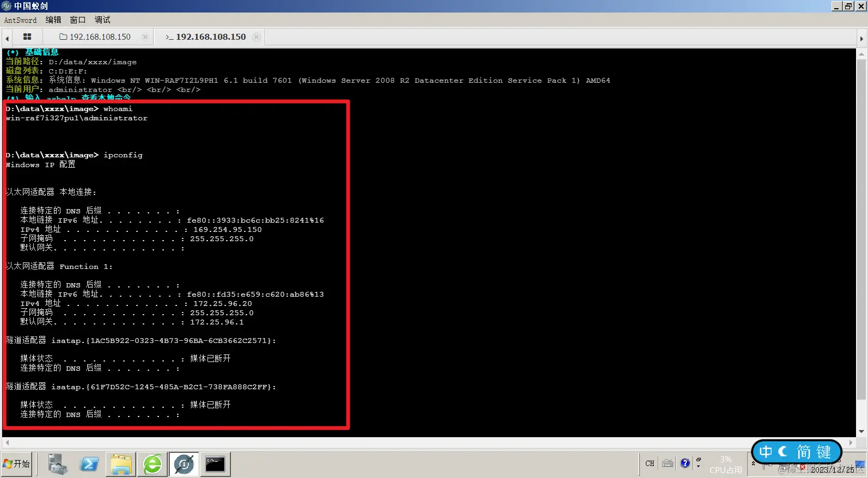
Task: Click the blue help icon in language bar
Action: click(x=685, y=463)
